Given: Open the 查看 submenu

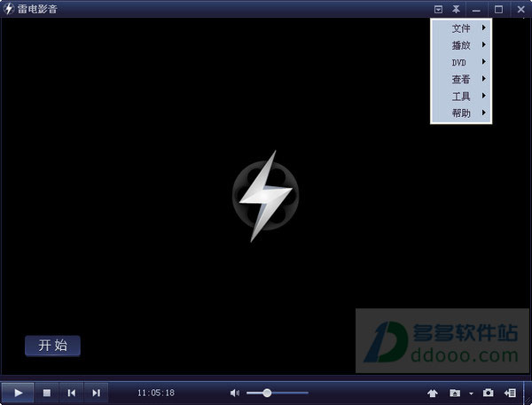Looking at the screenshot, I should click(x=461, y=79).
